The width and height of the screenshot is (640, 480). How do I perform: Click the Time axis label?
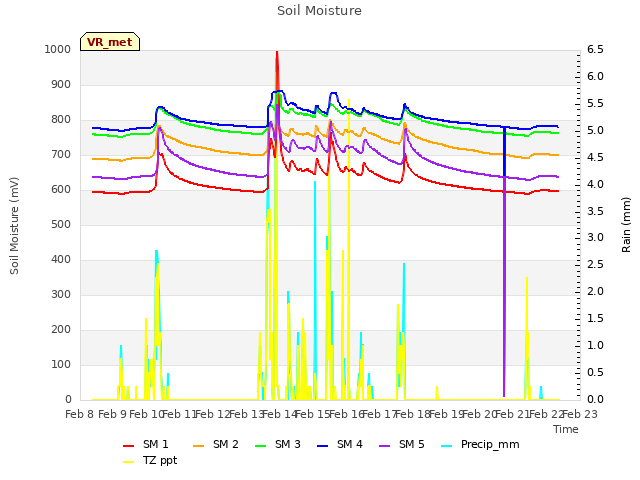pyautogui.click(x=566, y=429)
